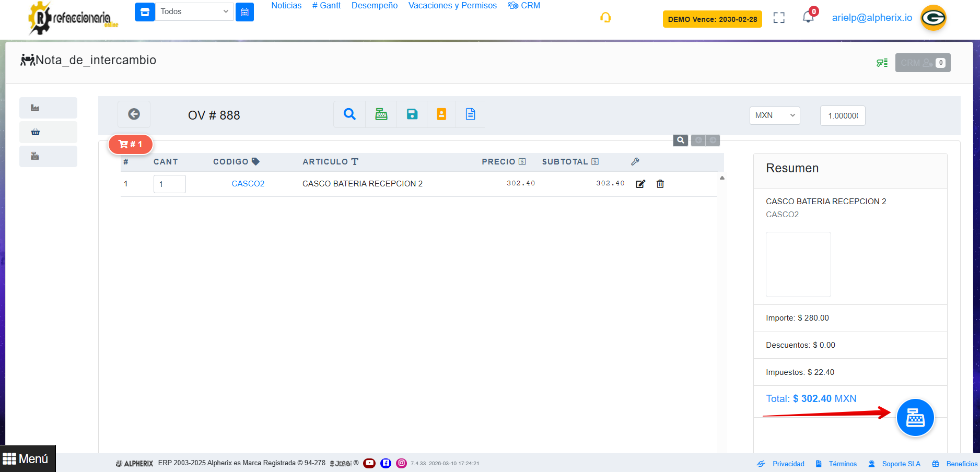
Task: Open the orange contact card icon
Action: point(441,114)
